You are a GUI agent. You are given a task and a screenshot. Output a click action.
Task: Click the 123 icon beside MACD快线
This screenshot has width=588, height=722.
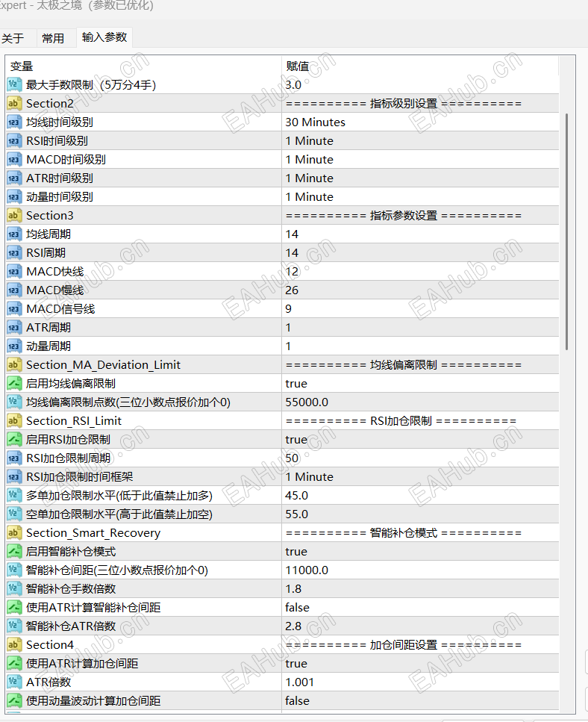pyautogui.click(x=14, y=271)
